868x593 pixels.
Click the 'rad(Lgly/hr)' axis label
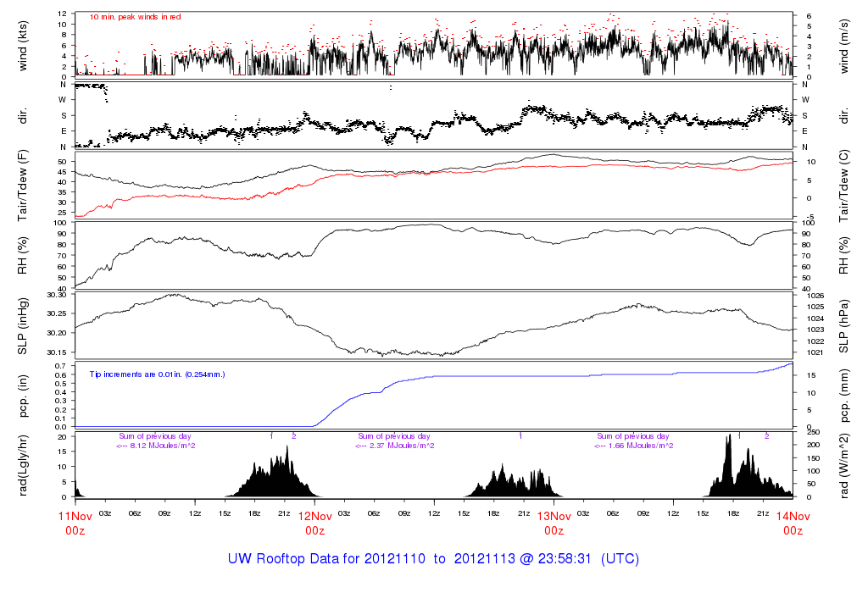pos(24,464)
